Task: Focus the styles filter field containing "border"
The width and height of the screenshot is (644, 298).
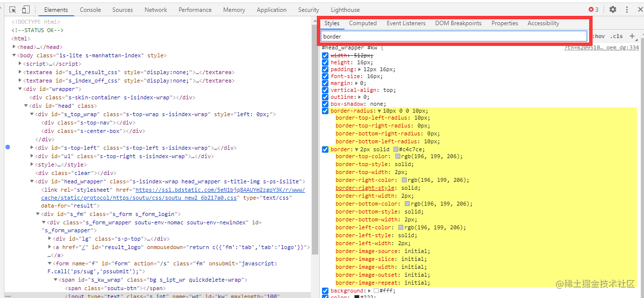Action: point(454,36)
